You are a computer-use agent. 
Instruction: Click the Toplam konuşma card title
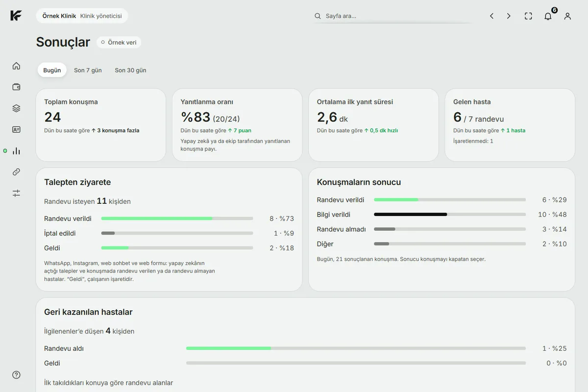point(71,102)
